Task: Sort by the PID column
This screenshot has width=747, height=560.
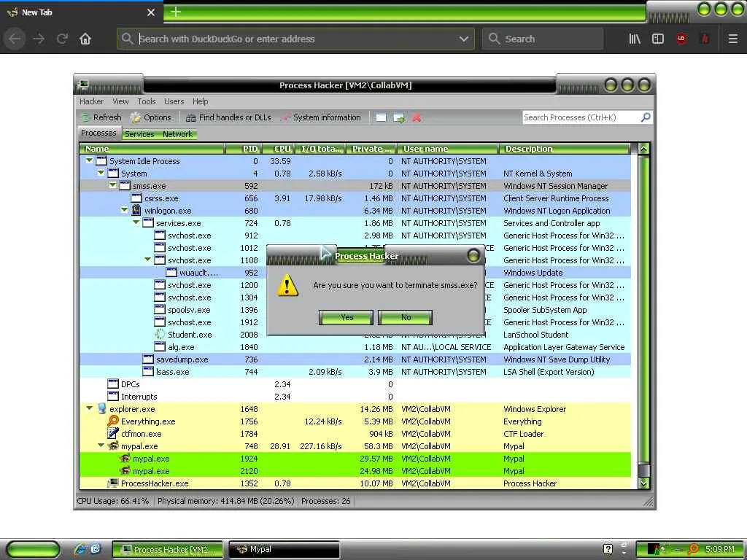Action: 244,149
